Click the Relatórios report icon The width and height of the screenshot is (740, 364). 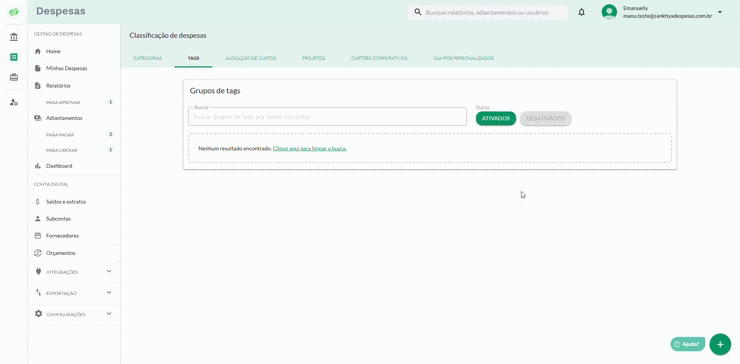coord(38,86)
